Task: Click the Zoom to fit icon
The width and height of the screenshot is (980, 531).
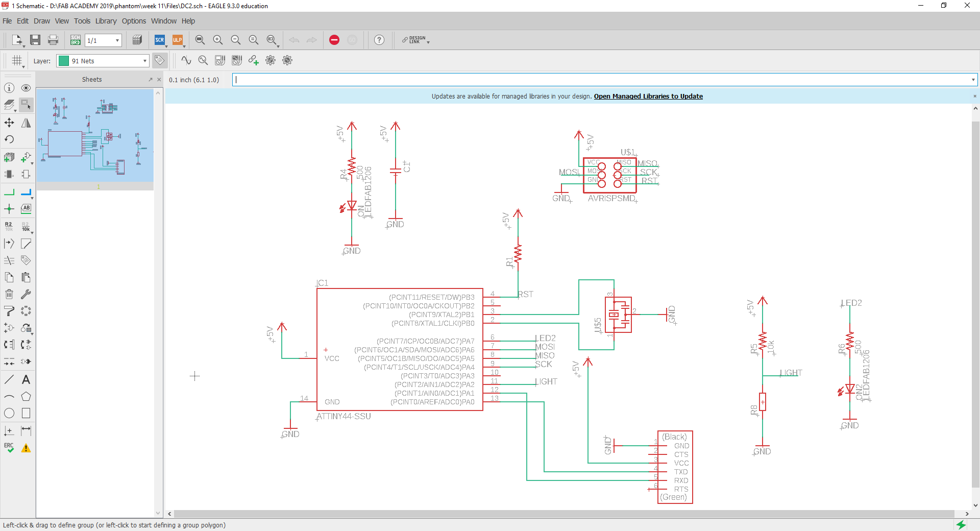Action: point(200,40)
